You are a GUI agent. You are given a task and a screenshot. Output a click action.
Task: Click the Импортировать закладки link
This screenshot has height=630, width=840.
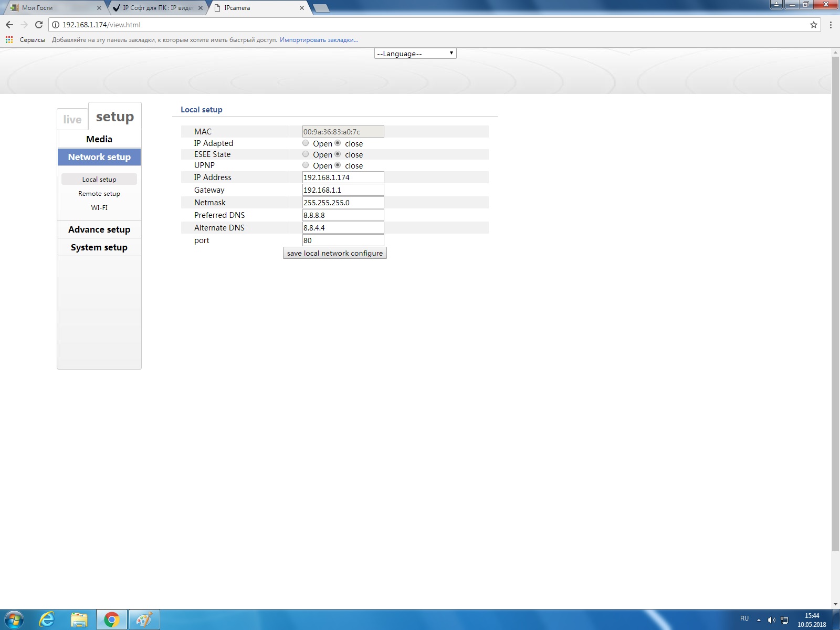pyautogui.click(x=319, y=40)
